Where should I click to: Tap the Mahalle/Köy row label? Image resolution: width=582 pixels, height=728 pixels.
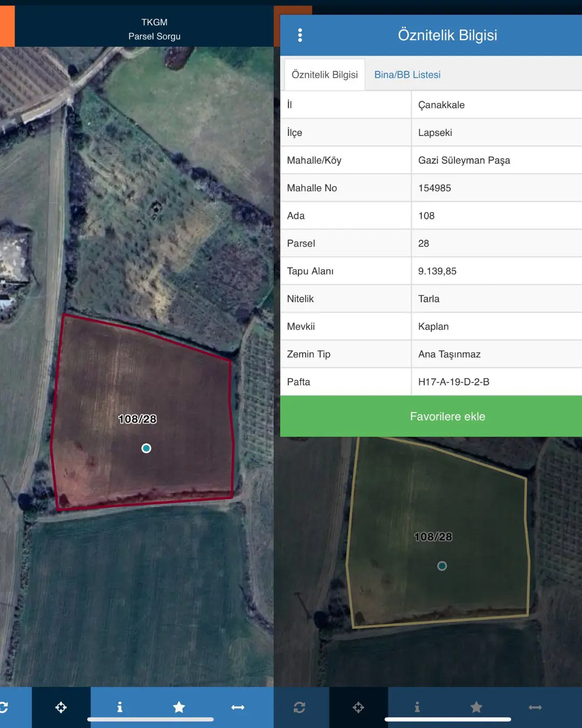[x=314, y=160]
